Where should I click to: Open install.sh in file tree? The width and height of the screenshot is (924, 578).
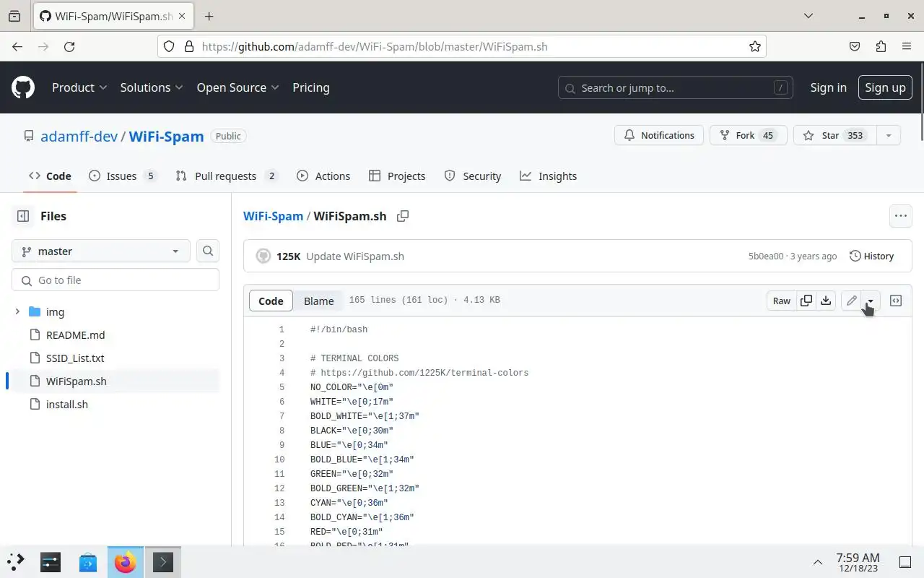[67, 404]
